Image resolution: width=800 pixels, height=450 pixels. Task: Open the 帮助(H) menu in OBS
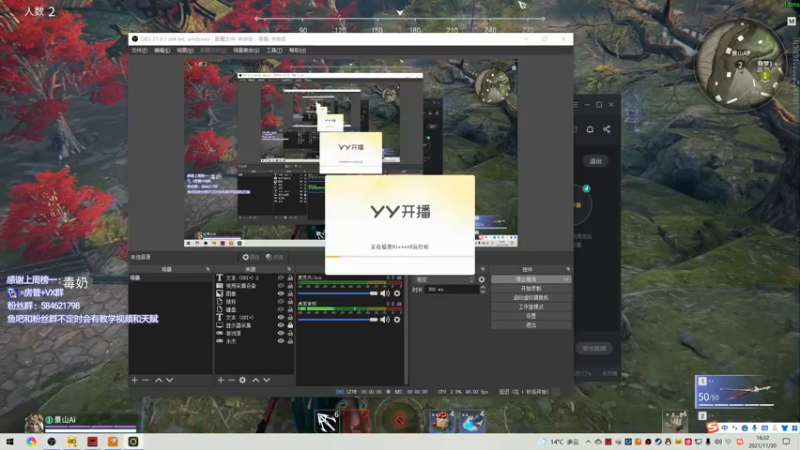tap(297, 51)
